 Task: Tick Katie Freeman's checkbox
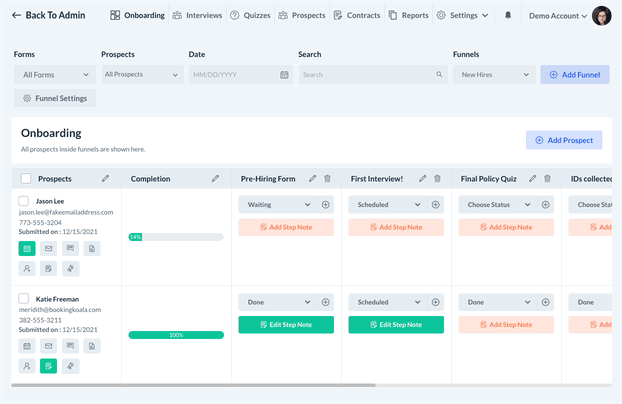pos(25,299)
